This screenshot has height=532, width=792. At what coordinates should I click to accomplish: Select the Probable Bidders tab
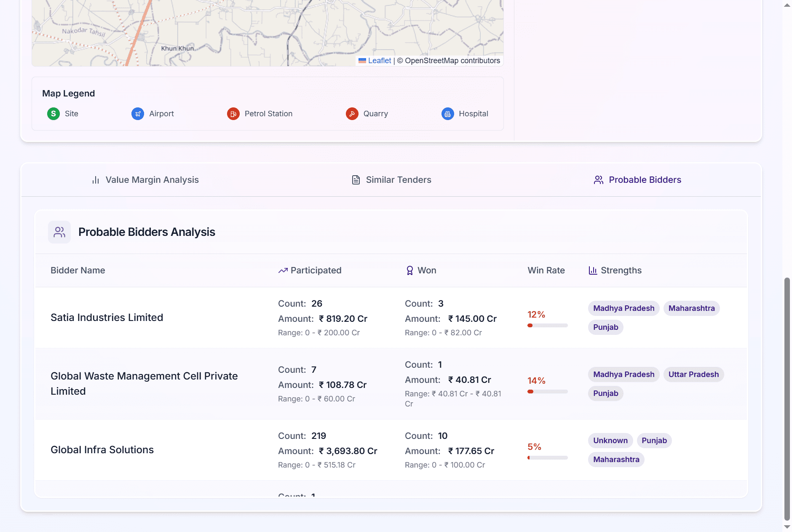[638, 180]
